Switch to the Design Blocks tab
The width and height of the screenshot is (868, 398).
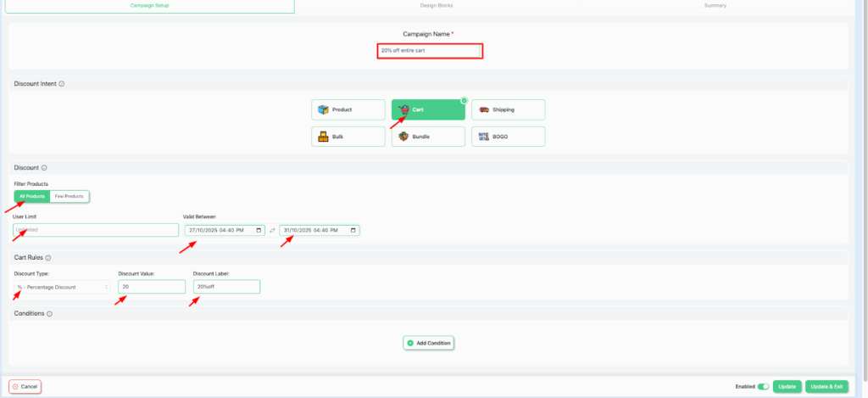[x=436, y=6]
